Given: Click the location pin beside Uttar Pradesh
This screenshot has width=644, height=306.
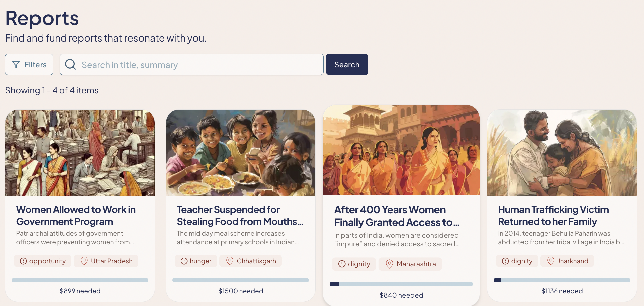Looking at the screenshot, I should click(x=84, y=261).
